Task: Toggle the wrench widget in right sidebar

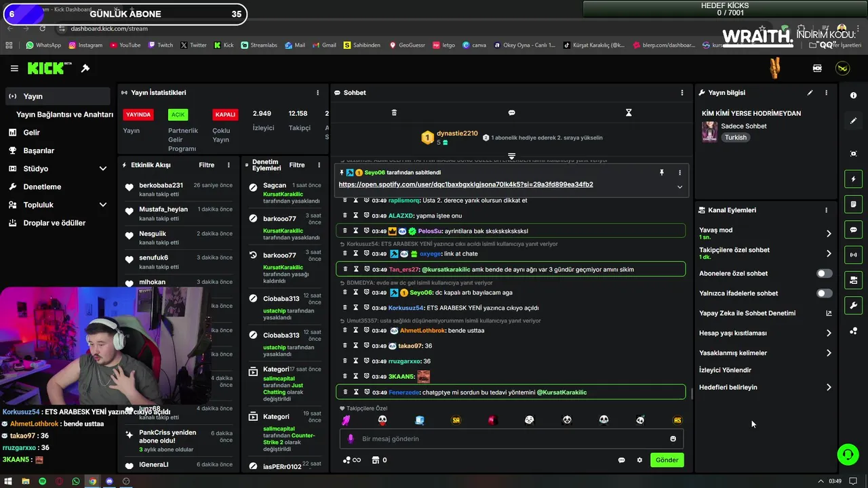Action: [x=853, y=305]
